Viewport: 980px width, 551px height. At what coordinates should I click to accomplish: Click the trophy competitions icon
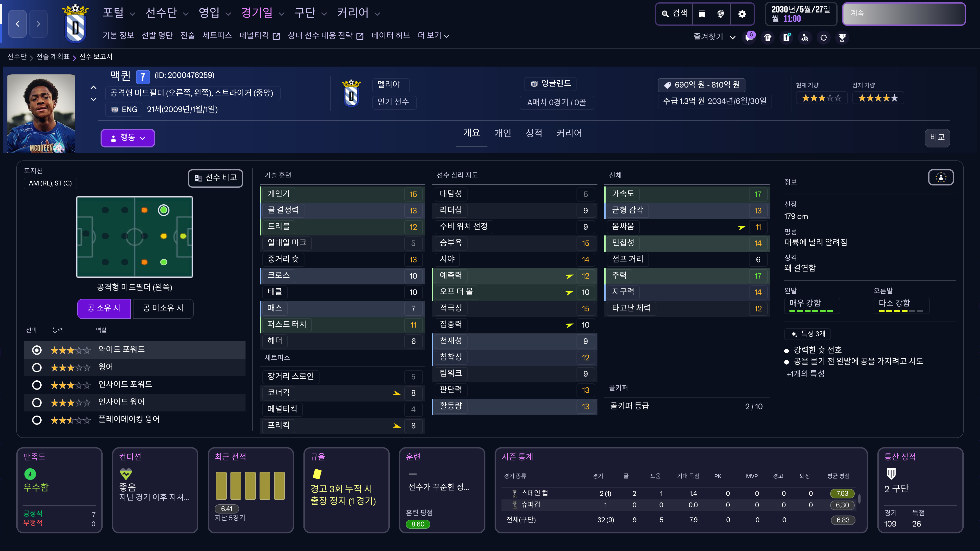(x=842, y=38)
